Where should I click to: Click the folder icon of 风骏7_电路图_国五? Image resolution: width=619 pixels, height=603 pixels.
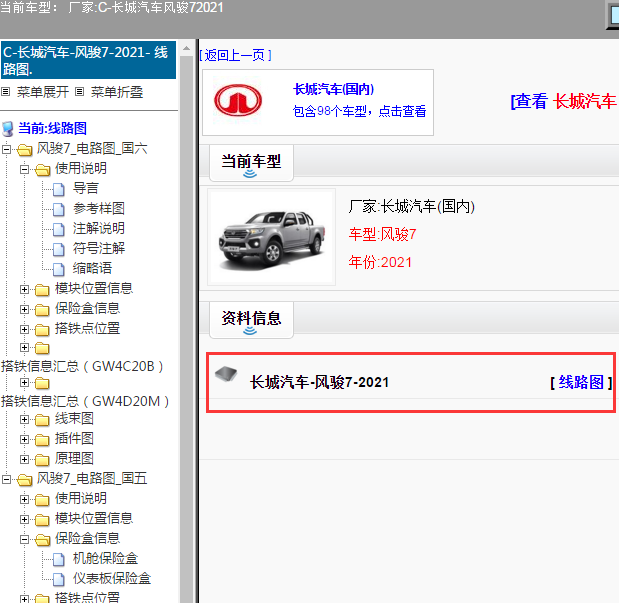[24, 480]
